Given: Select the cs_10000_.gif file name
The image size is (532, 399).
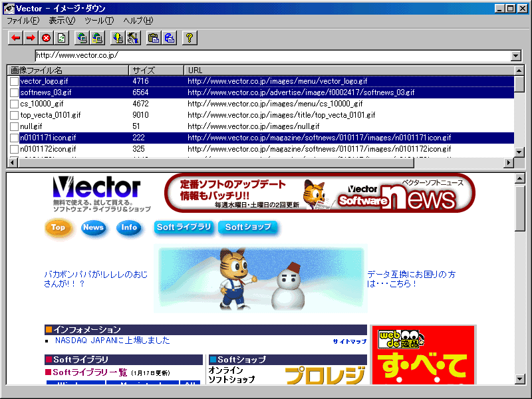Looking at the screenshot, I should tap(42, 104).
